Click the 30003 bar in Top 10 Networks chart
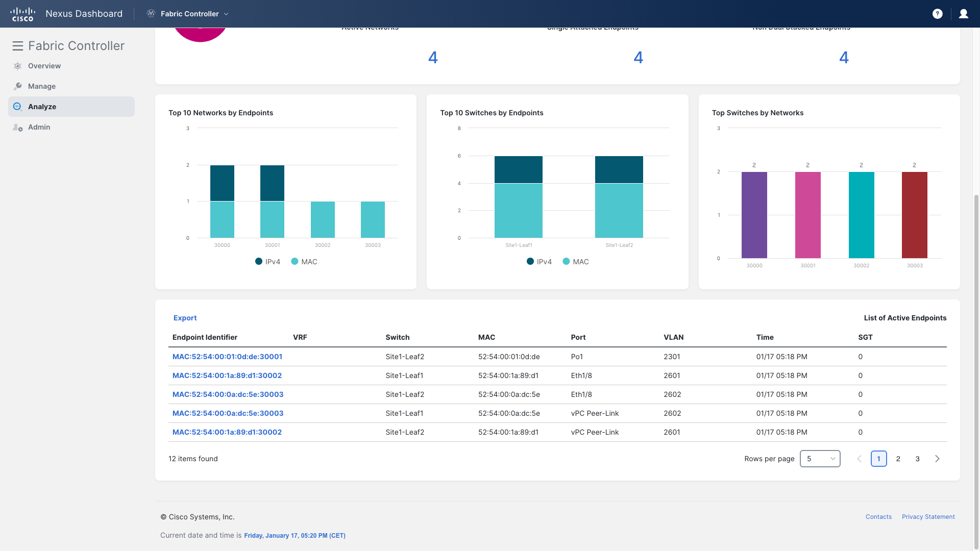 tap(373, 219)
